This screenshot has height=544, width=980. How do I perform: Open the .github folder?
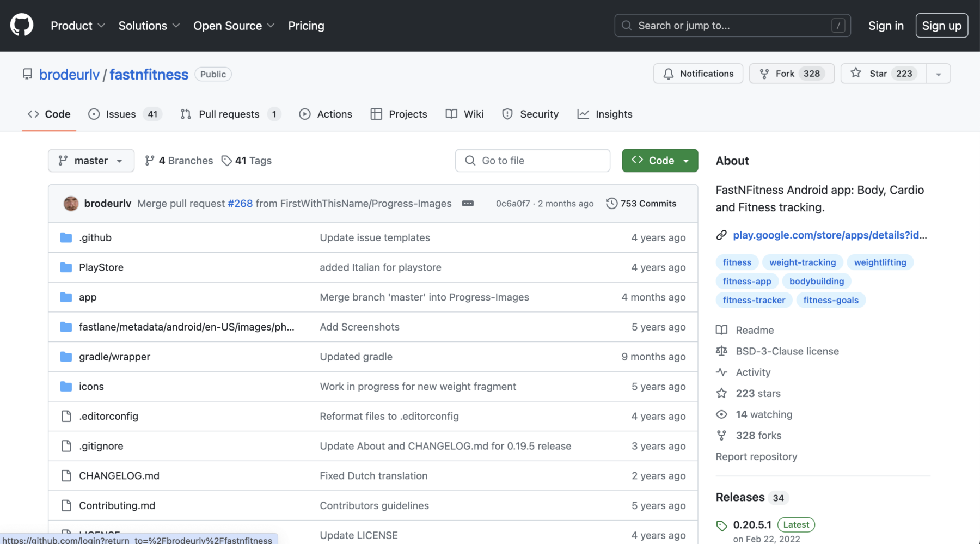click(95, 237)
